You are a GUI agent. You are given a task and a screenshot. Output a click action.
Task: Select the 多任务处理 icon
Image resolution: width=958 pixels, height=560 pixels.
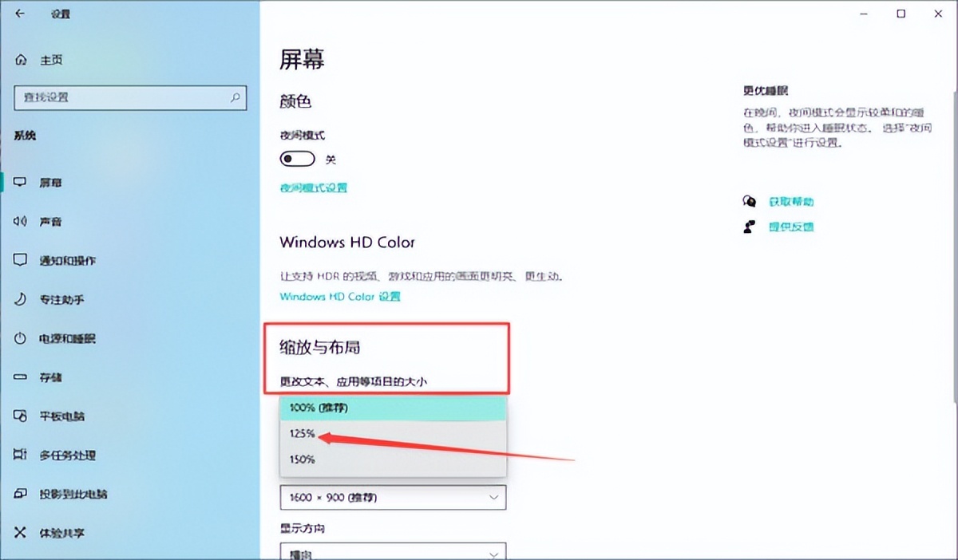[x=21, y=455]
